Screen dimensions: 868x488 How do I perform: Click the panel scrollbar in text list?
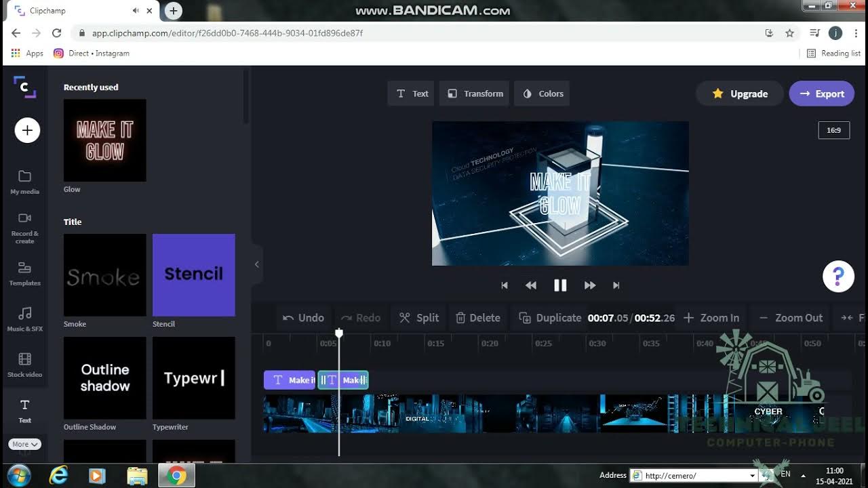(x=245, y=96)
